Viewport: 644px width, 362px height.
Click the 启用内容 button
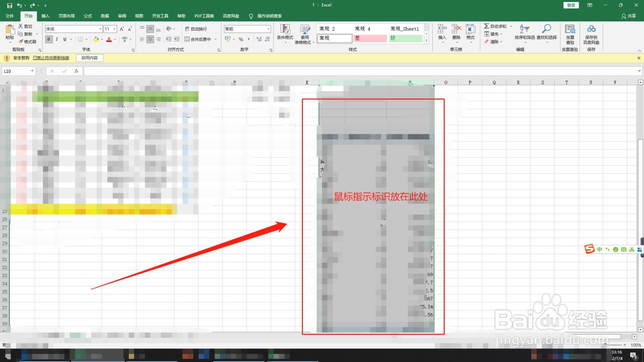coord(90,58)
